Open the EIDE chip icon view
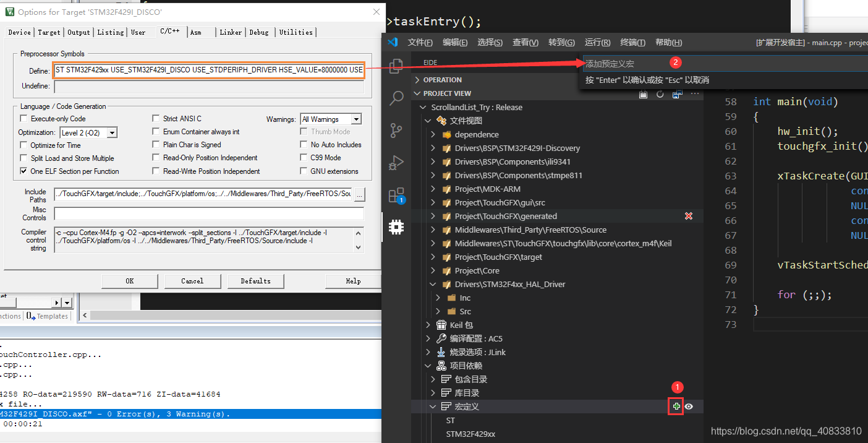 (396, 227)
